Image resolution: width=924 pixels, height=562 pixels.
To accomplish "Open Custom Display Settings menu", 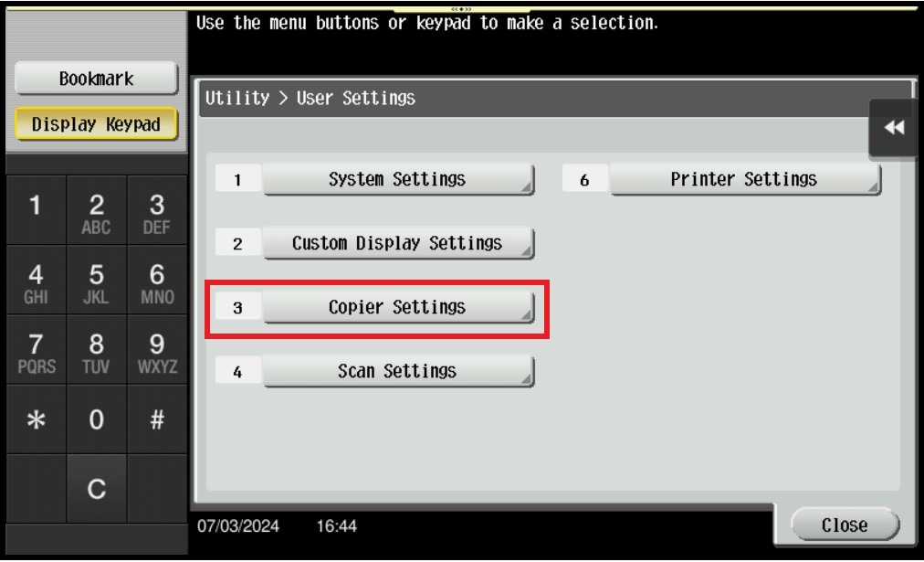I will [x=398, y=243].
